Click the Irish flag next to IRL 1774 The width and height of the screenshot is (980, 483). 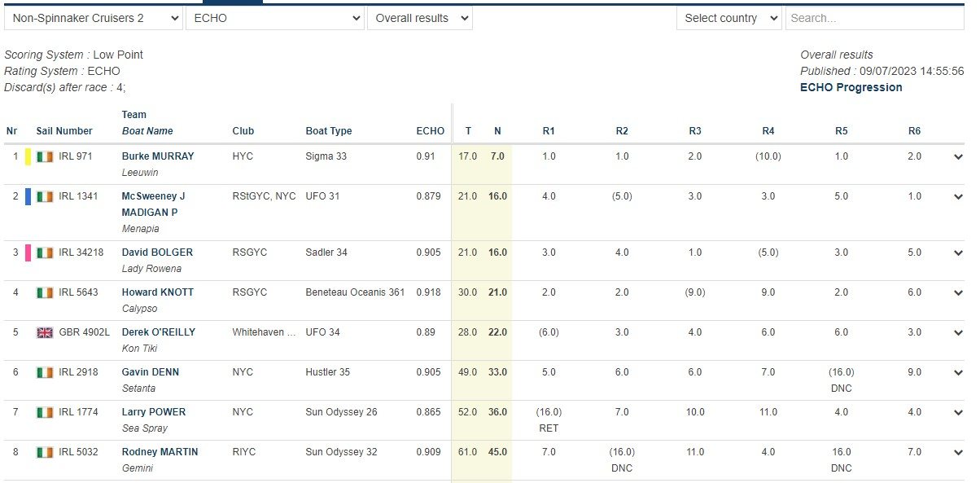point(45,412)
